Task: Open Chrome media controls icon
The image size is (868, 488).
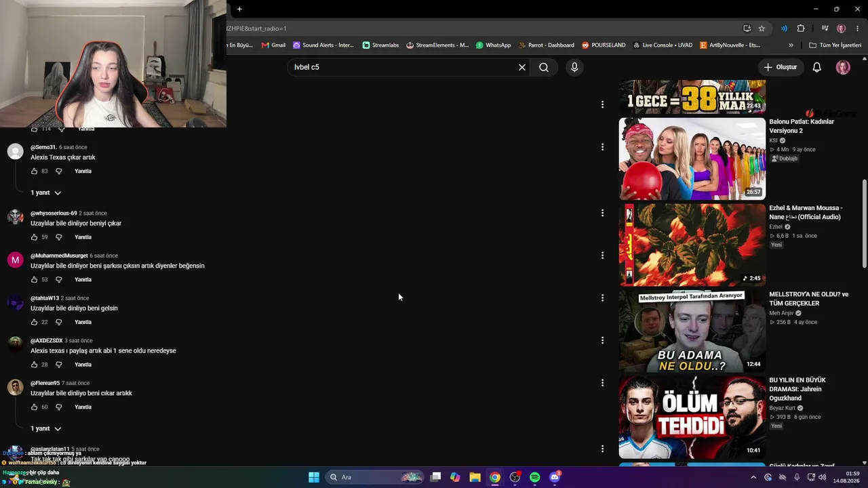Action: [x=825, y=28]
